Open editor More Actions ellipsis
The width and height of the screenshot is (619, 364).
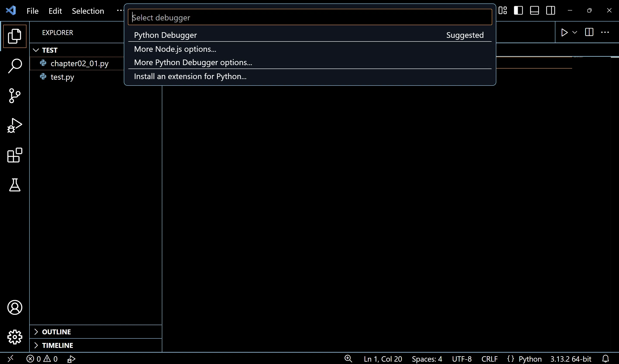point(605,32)
